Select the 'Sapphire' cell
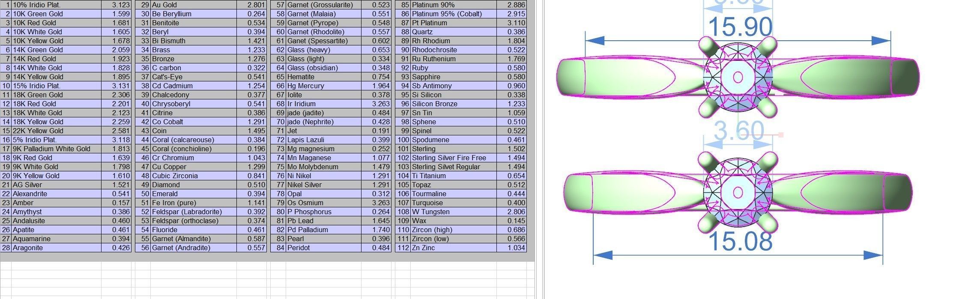 click(454, 77)
